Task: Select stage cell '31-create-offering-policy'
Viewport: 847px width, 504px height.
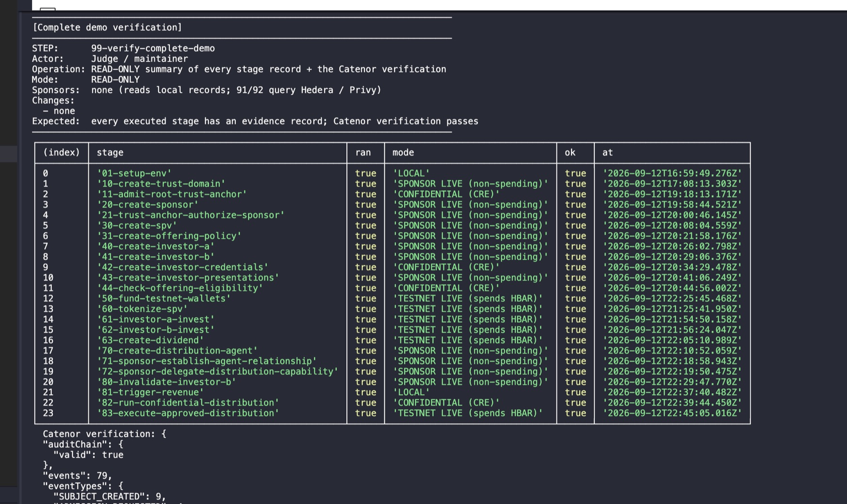Action: click(169, 236)
